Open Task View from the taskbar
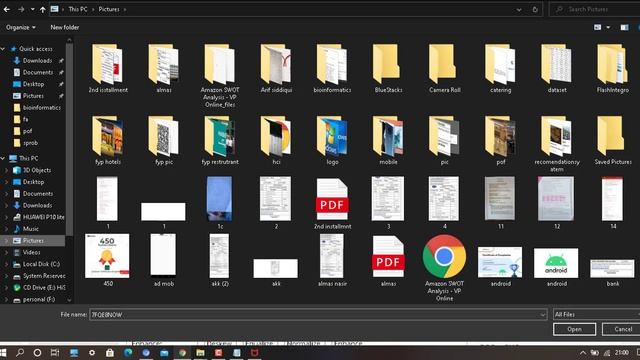The image size is (640, 360). point(55,353)
